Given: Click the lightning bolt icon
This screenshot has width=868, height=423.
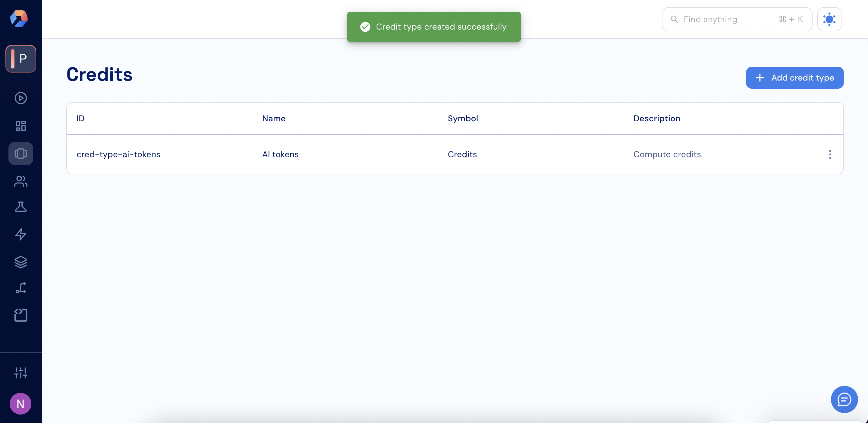Looking at the screenshot, I should tap(20, 234).
